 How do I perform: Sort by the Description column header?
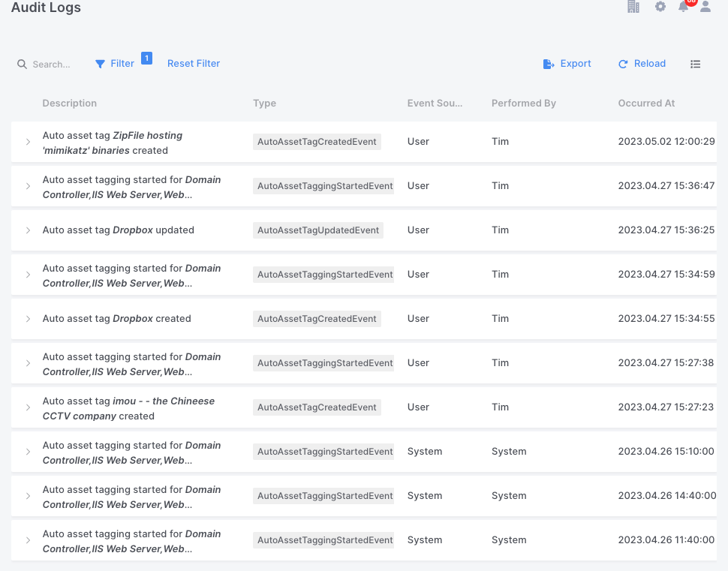click(x=70, y=104)
